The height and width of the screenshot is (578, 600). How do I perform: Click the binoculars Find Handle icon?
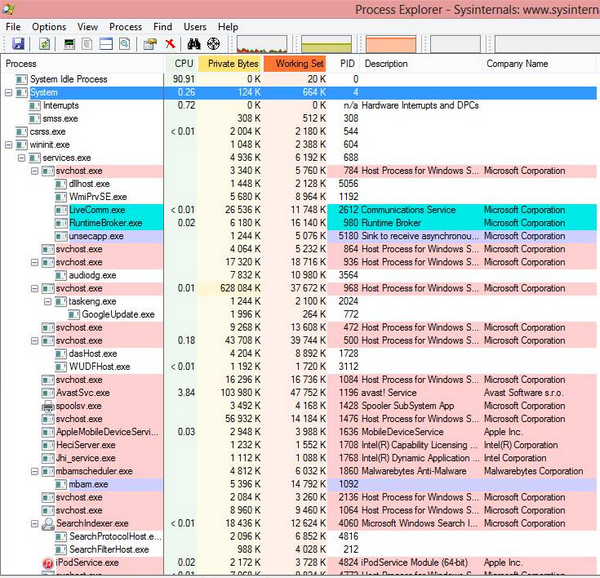[x=194, y=44]
